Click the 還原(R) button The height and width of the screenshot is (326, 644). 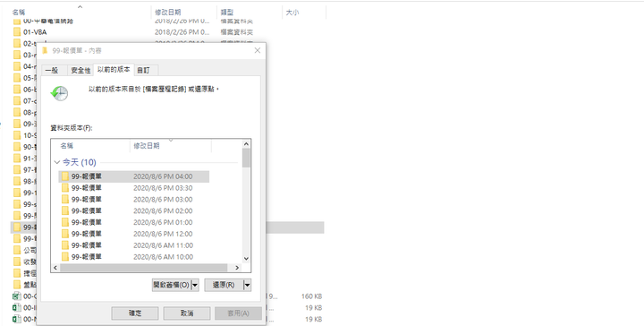click(x=224, y=285)
